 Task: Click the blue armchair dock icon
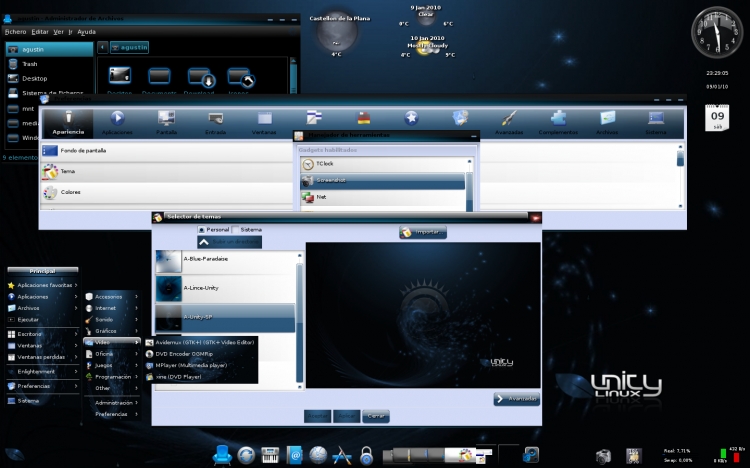coord(222,456)
